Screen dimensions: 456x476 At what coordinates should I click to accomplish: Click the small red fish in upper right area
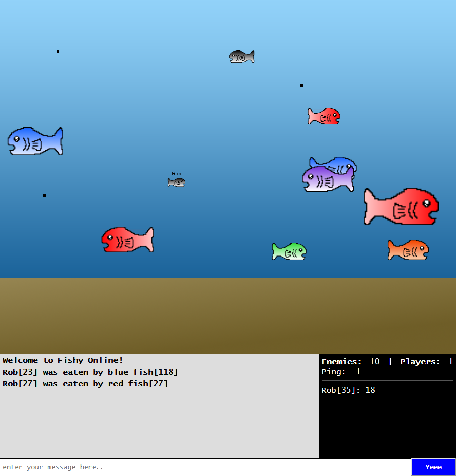click(x=323, y=116)
